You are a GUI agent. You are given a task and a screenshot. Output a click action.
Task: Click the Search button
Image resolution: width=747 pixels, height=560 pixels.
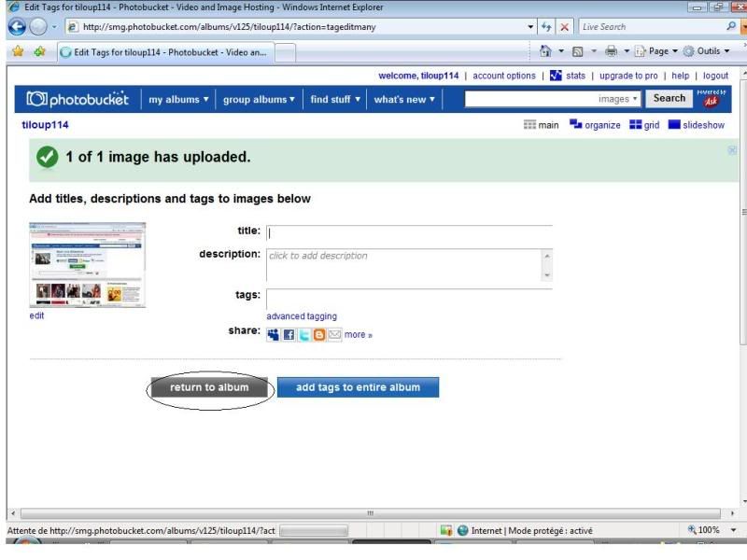coord(669,98)
